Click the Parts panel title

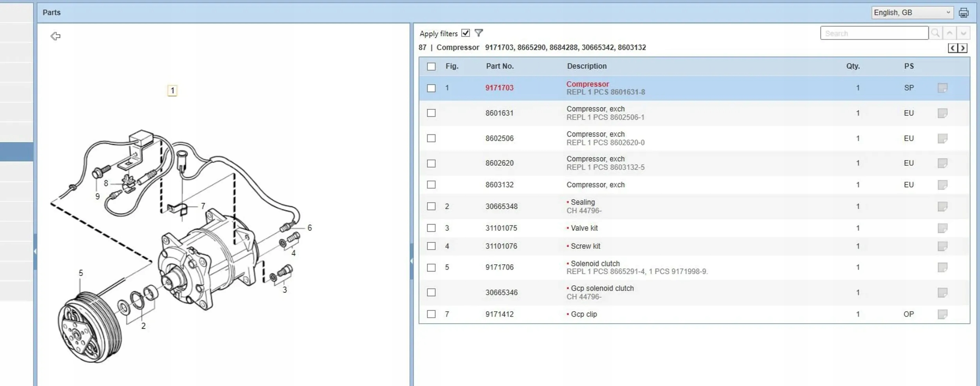tap(52, 13)
